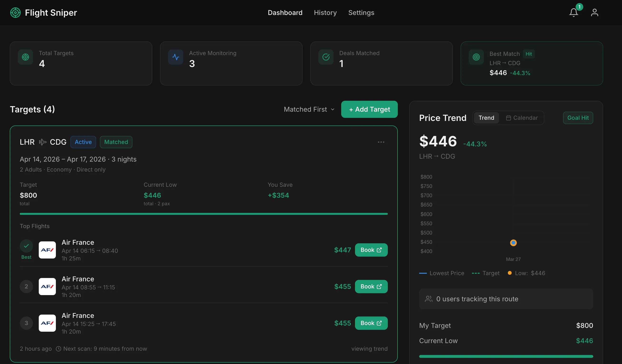The image size is (622, 364).
Task: Click the Targets (4) heading
Action: click(32, 109)
